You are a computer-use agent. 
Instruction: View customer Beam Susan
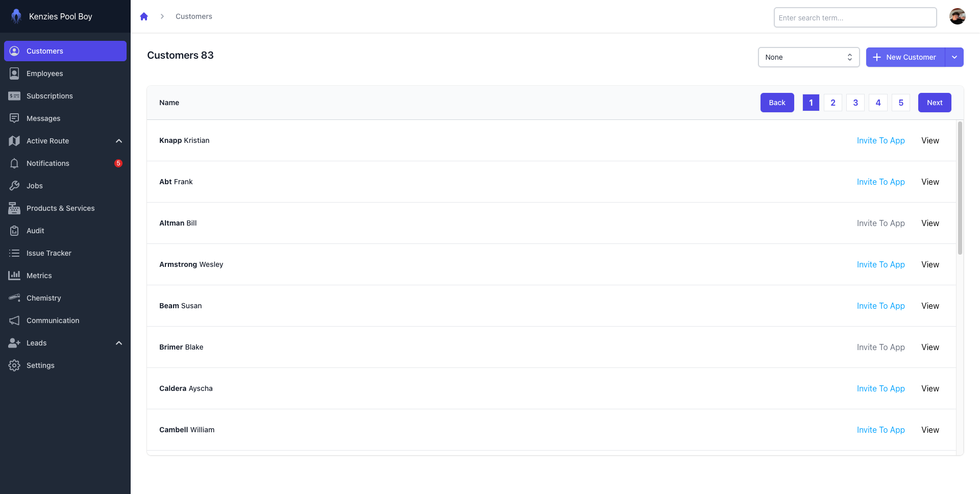tap(930, 306)
